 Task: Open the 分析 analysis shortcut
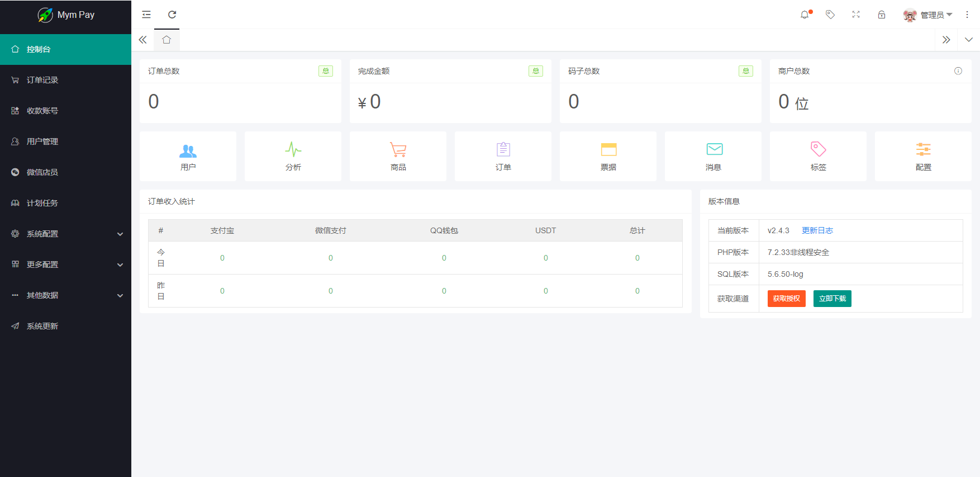[293, 156]
